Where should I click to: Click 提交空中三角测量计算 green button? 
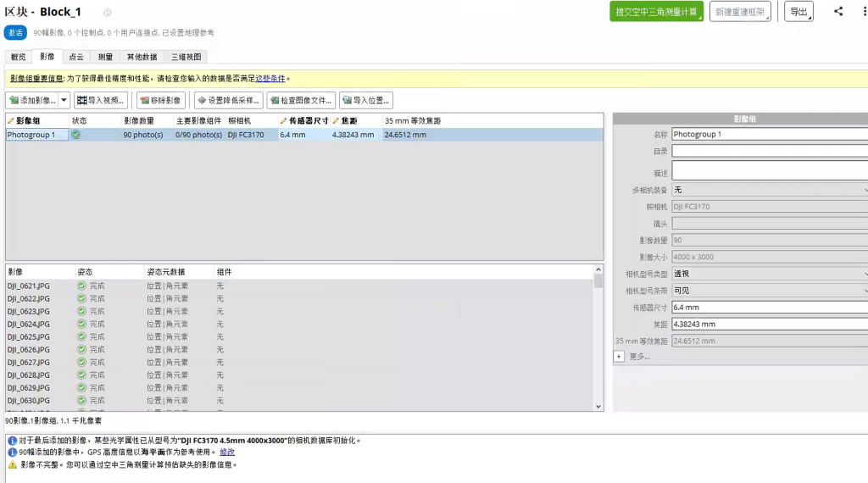tap(656, 12)
